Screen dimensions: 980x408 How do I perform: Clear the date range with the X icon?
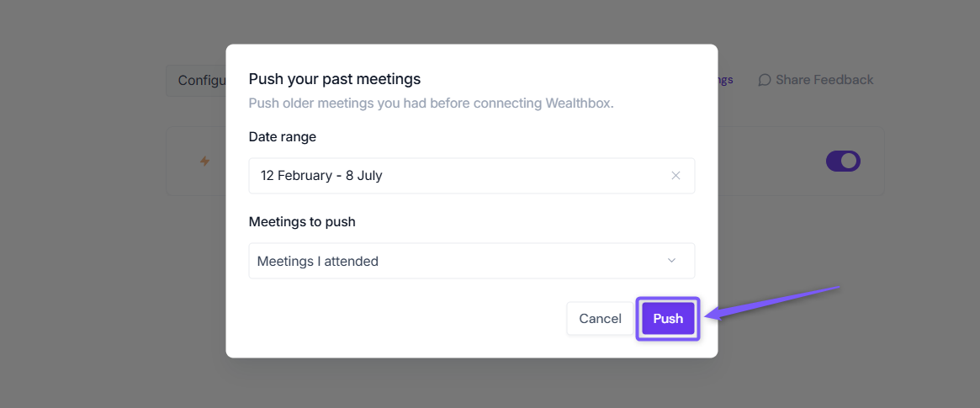(675, 176)
